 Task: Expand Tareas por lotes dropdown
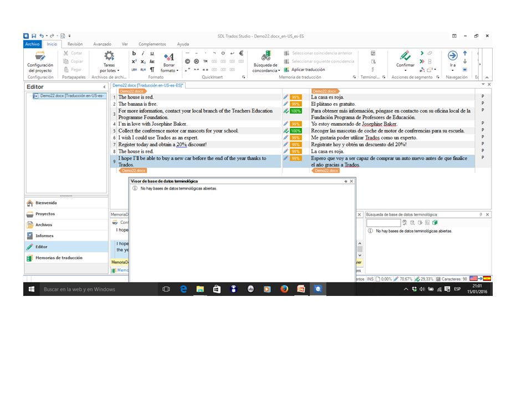[118, 71]
